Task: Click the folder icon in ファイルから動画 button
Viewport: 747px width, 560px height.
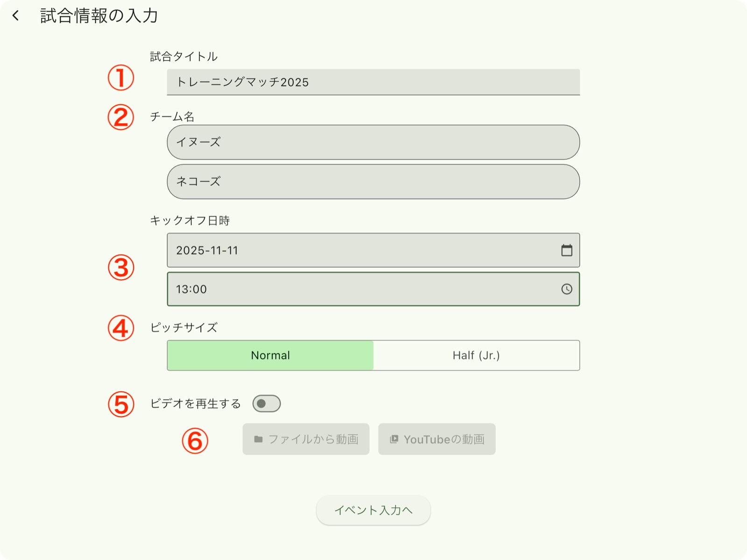Action: [x=258, y=439]
